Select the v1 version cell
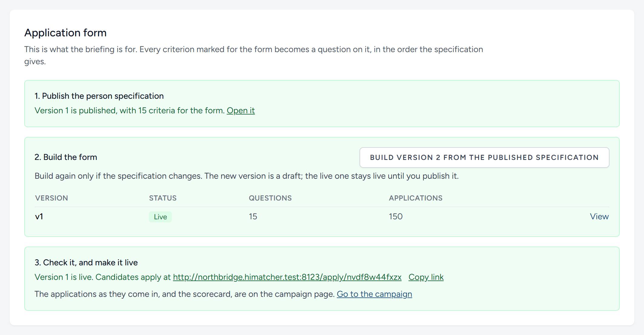Image resolution: width=644 pixels, height=335 pixels. [x=39, y=217]
